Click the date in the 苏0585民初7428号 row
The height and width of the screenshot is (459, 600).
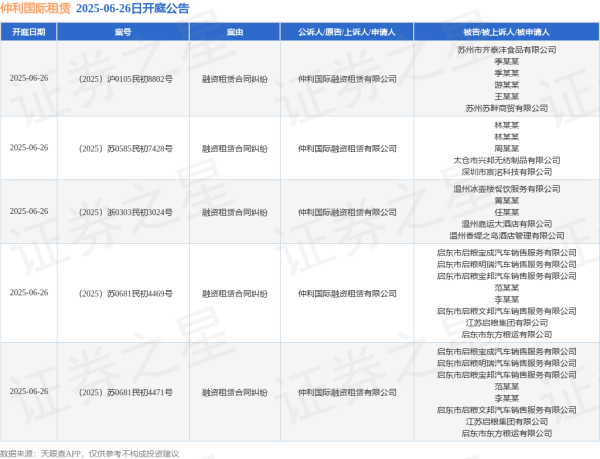tap(29, 148)
